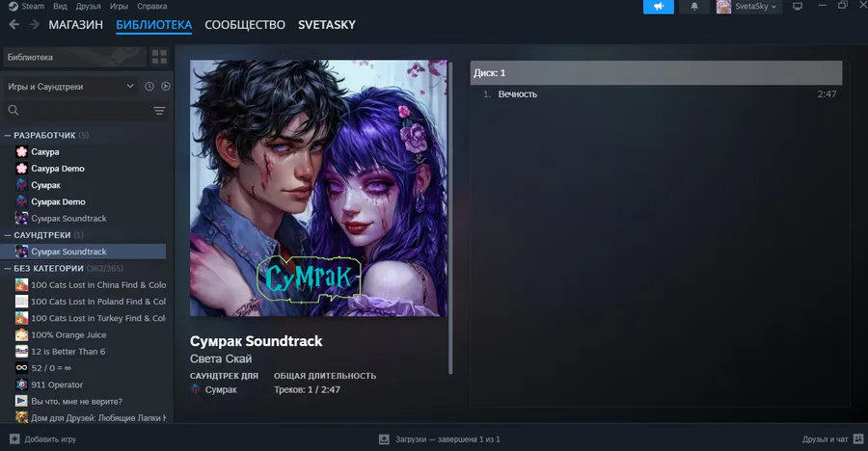868x451 pixels.
Task: Click the infinity symbol game icon
Action: pos(21,367)
